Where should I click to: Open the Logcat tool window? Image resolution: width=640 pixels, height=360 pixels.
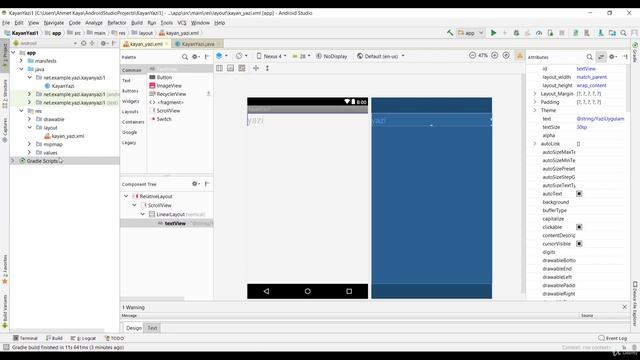click(x=84, y=338)
